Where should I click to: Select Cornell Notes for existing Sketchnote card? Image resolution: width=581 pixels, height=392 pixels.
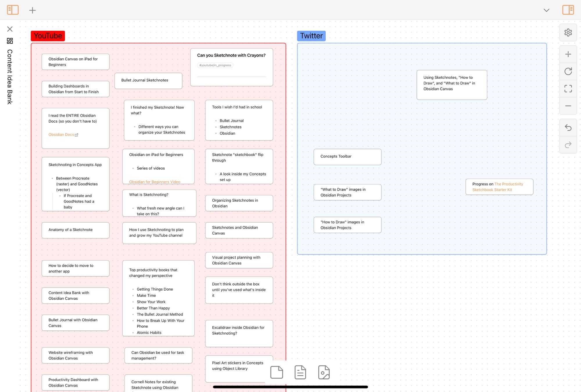tap(158, 383)
